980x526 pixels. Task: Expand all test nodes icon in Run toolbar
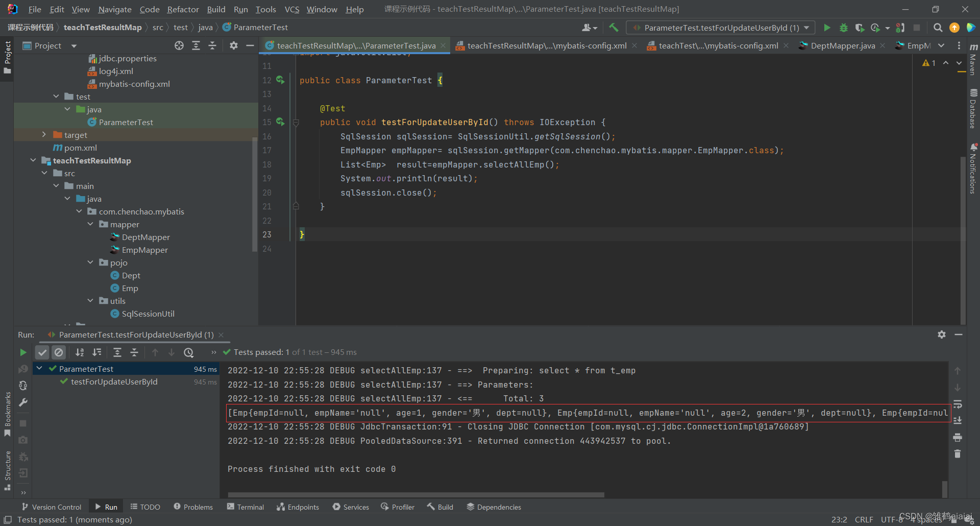(x=117, y=352)
